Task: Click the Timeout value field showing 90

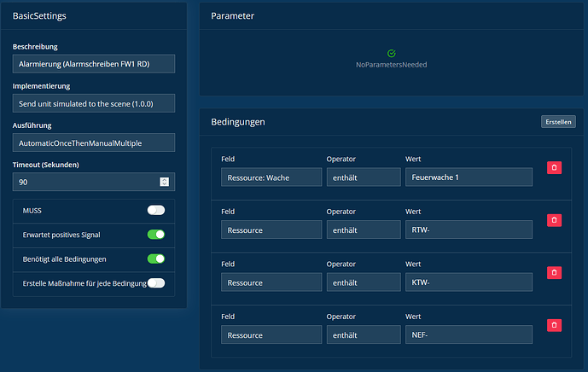Action: click(85, 182)
